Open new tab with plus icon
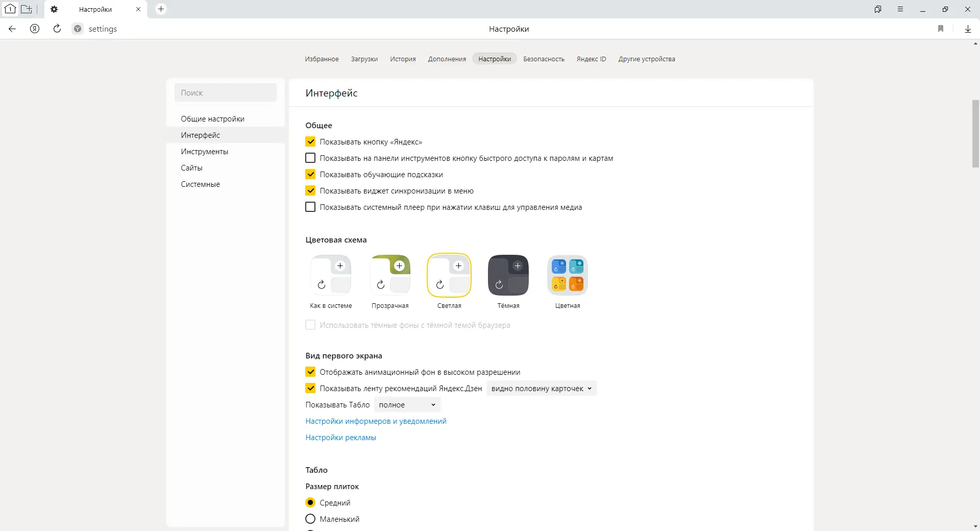Image resolution: width=980 pixels, height=531 pixels. coord(161,9)
